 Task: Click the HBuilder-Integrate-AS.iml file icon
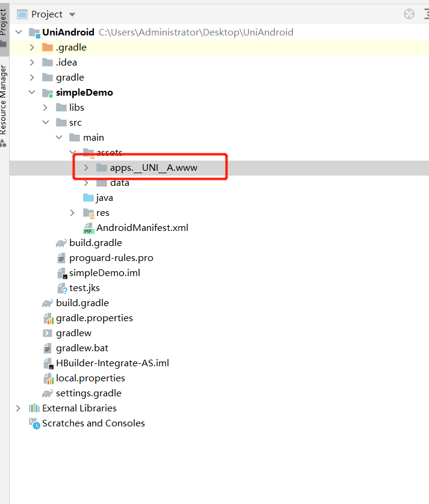(x=48, y=363)
